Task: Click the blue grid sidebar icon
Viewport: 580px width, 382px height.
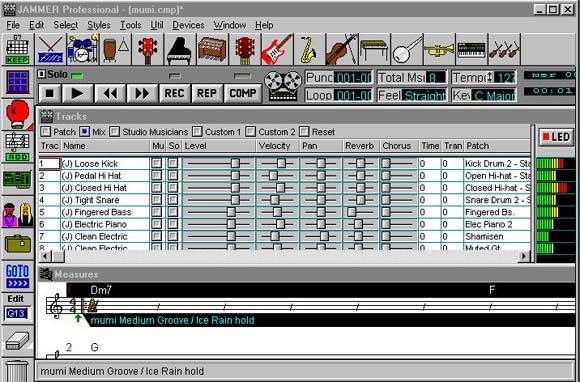Action: 17,82
